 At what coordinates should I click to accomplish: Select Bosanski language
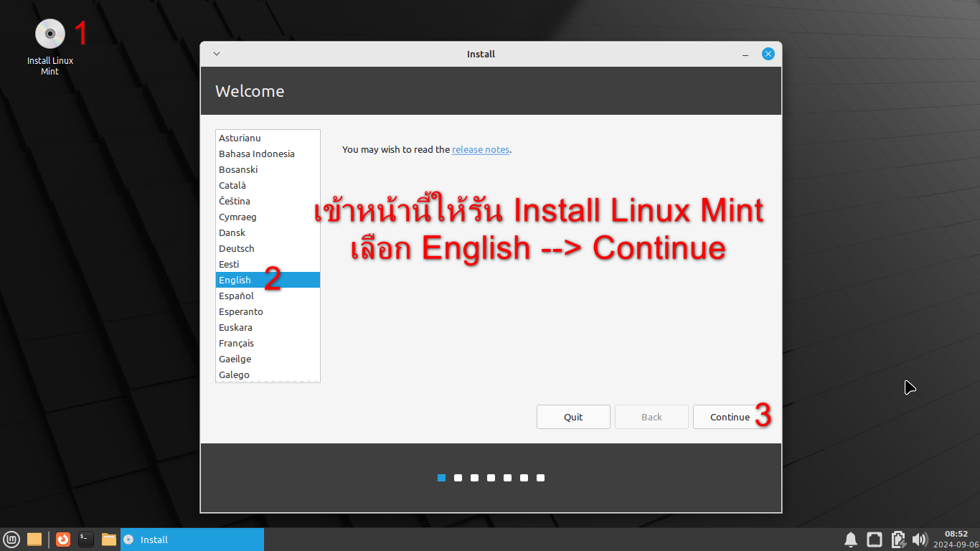(268, 169)
